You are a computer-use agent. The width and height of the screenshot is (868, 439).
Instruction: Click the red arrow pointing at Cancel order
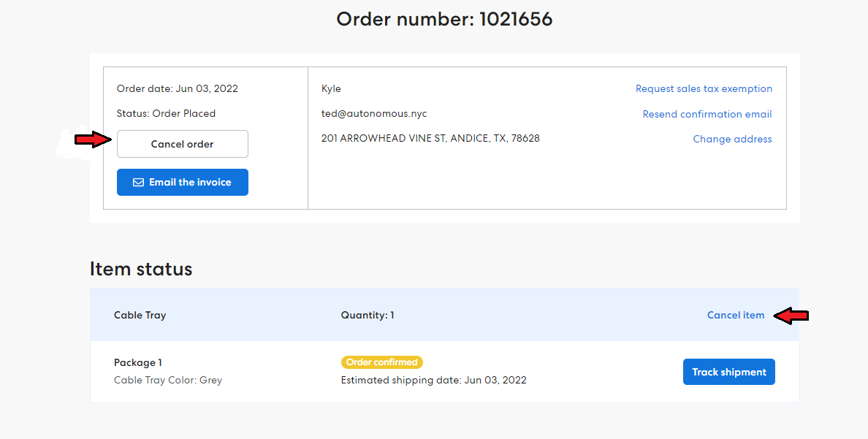(94, 140)
